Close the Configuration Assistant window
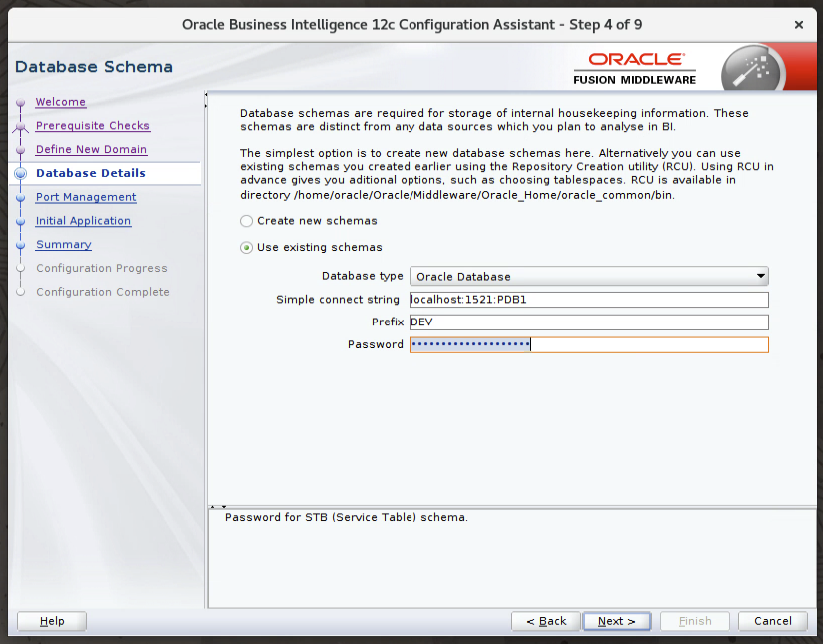The image size is (823, 644). click(x=799, y=25)
